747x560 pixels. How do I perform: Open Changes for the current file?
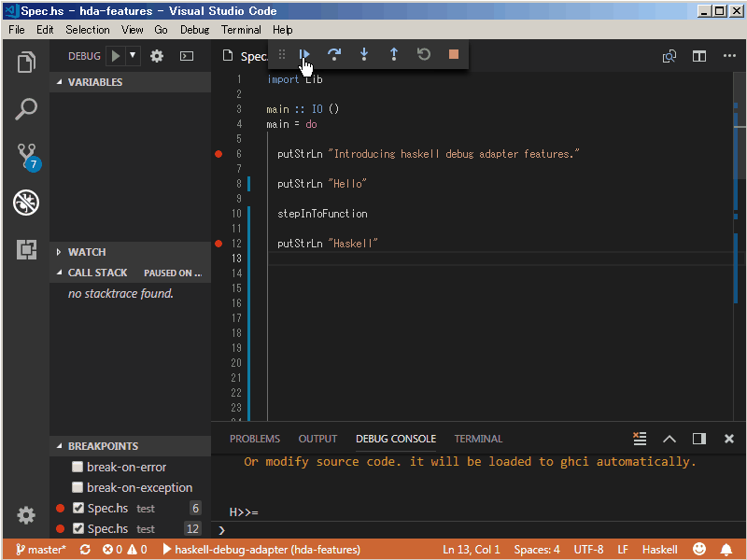[x=669, y=56]
